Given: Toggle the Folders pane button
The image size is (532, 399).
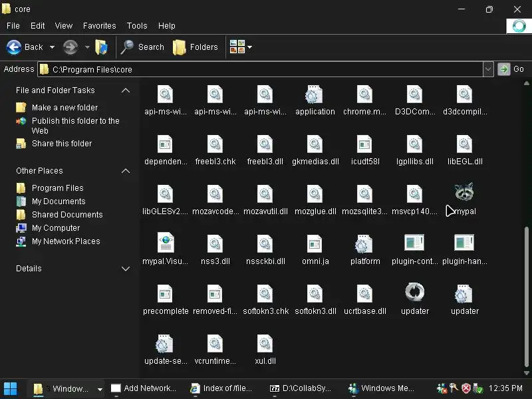Looking at the screenshot, I should coord(196,47).
